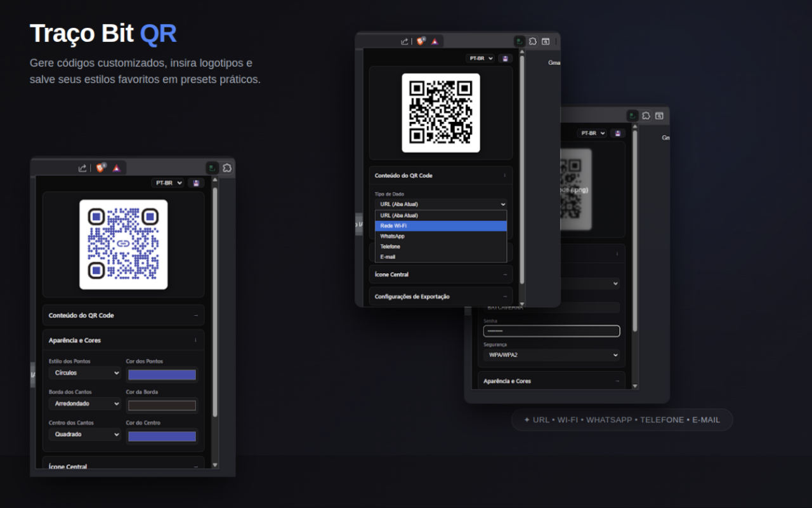The width and height of the screenshot is (812, 508).
Task: Click save preset floppy icon in right window
Action: pyautogui.click(x=618, y=133)
